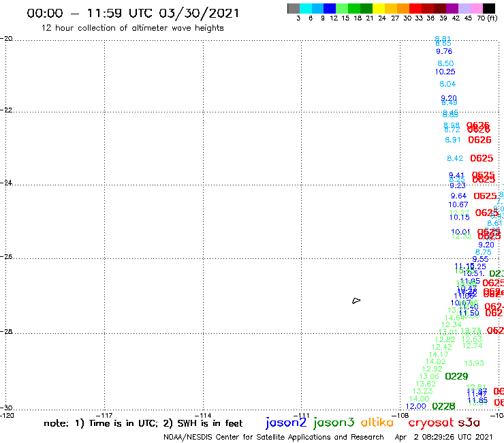Select the 13.06 wave height reading
Viewport: 504px width, 443px height.
(429, 376)
